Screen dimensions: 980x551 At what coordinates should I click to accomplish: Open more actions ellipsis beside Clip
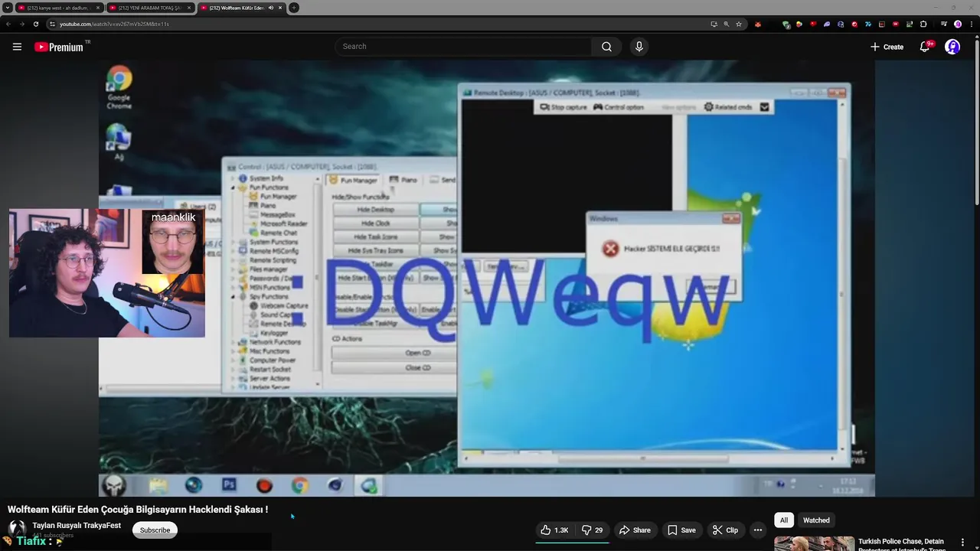[x=758, y=530]
